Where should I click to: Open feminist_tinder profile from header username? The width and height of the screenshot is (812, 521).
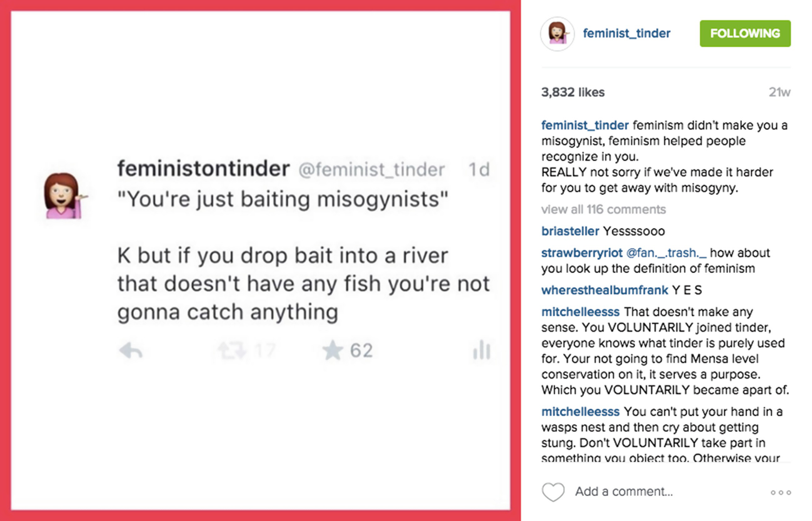click(626, 34)
